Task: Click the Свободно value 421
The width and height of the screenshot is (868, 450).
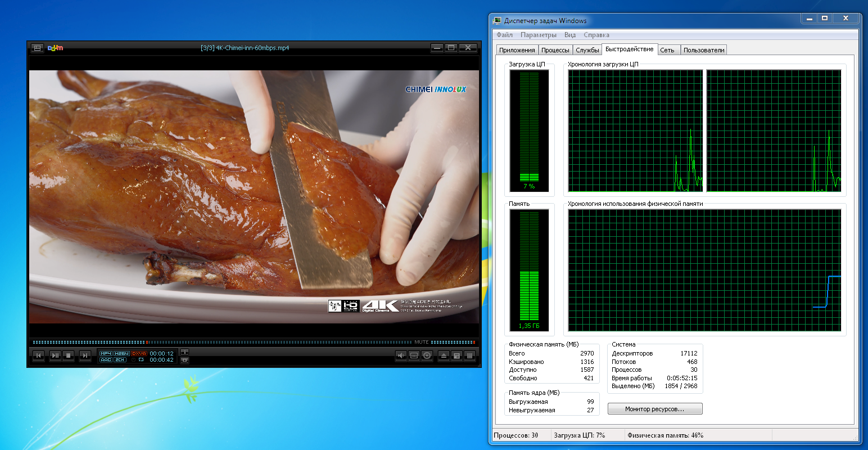Action: pos(589,378)
